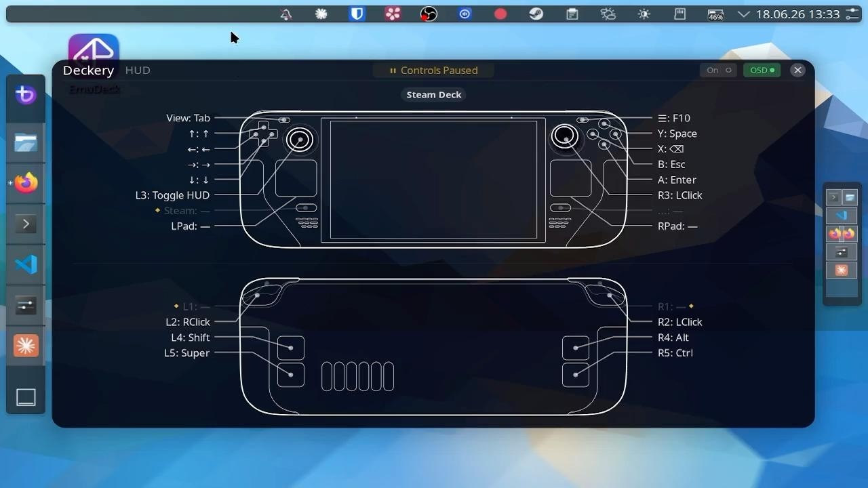868x488 pixels.
Task: Click the 'L2: RClick' binding label
Action: (x=188, y=322)
